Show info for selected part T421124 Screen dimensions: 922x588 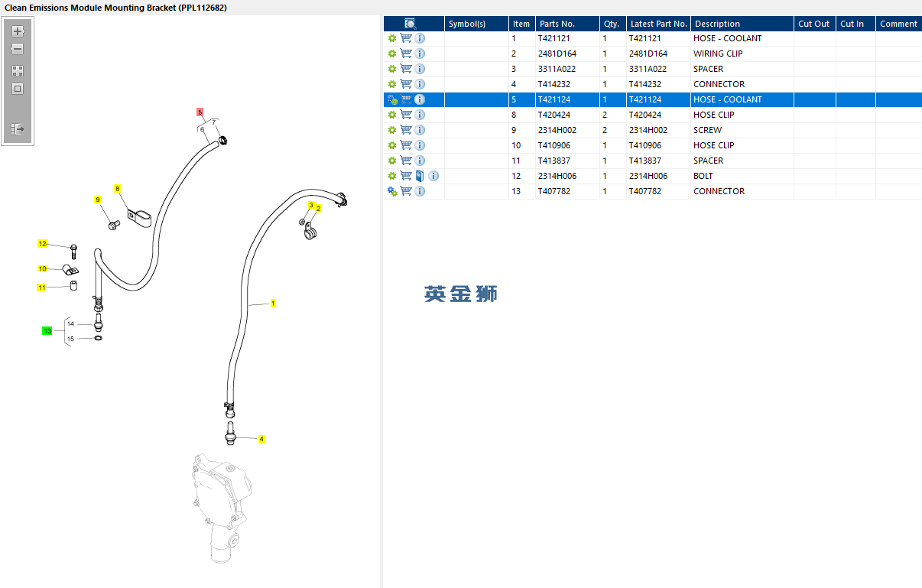420,99
